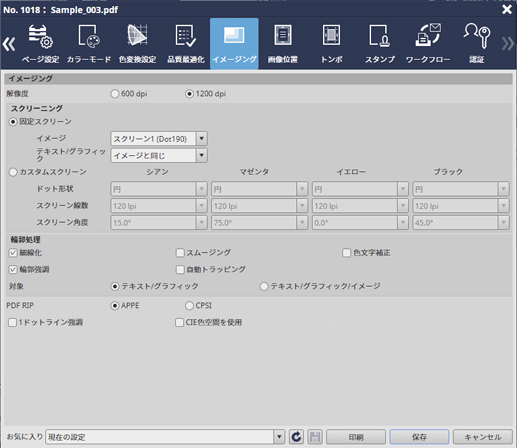The width and height of the screenshot is (517, 448).
Task: Switch to the 認証 authentication tab
Action: pos(477,44)
